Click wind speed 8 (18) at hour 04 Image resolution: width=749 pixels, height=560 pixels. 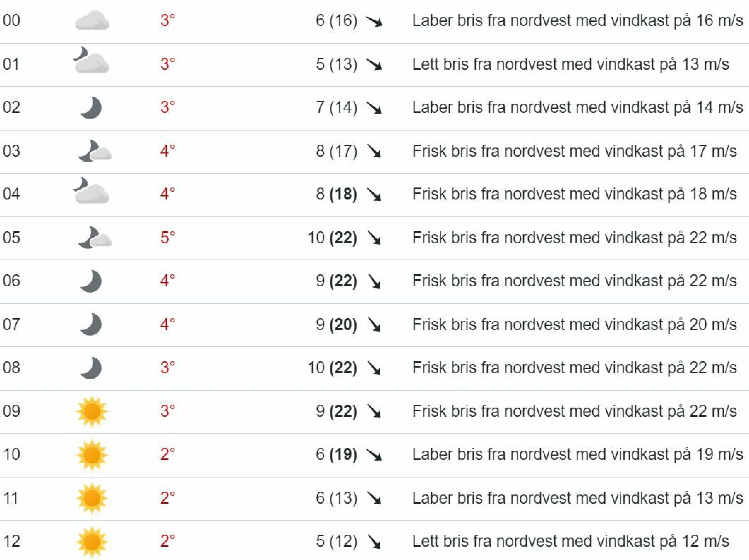pos(336,194)
